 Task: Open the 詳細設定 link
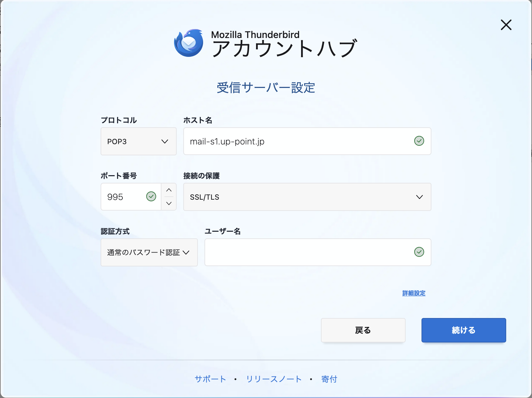414,293
